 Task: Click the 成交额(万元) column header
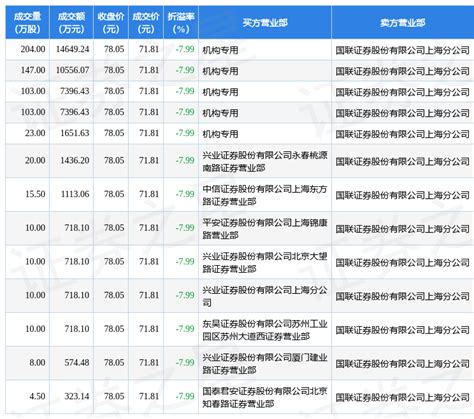coord(72,23)
